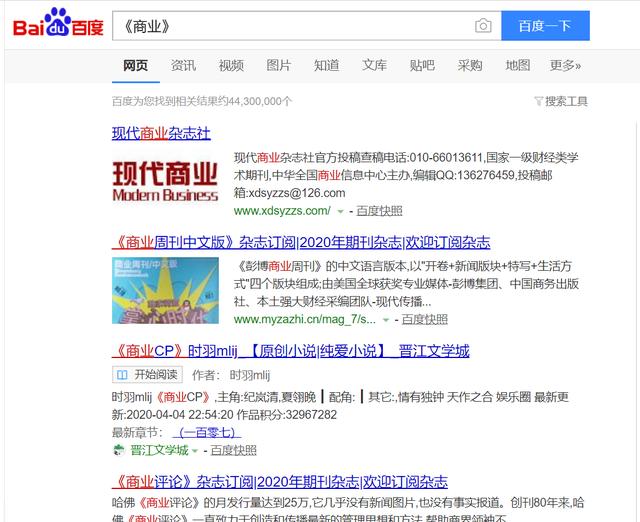Viewport: 640px width, 522px height.
Task: Expand dropdown arrow next to www.xdsyzzs.com
Action: (340, 211)
